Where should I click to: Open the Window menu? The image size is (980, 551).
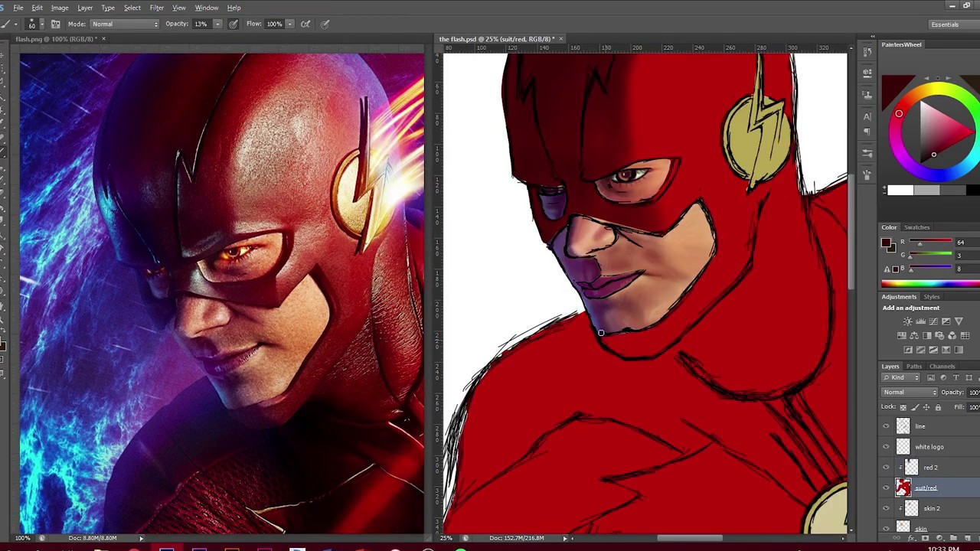click(206, 8)
